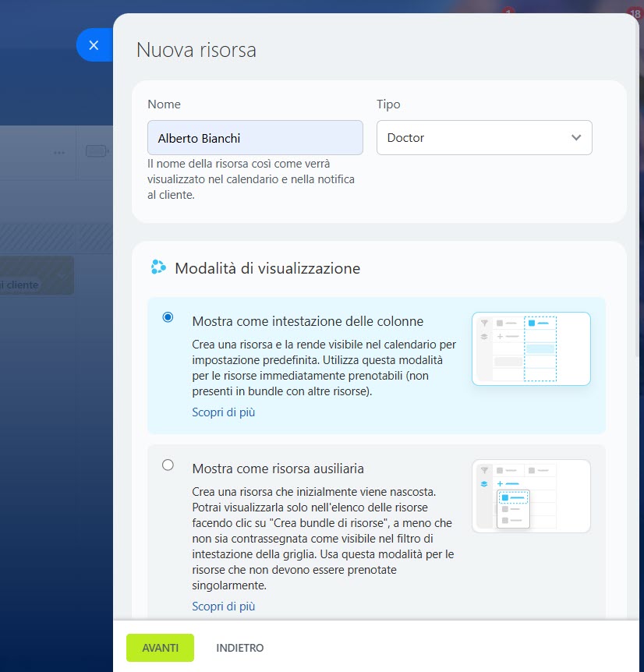644x672 pixels.
Task: Open Scopri di più under auxiliary resource option
Action: coord(223,607)
